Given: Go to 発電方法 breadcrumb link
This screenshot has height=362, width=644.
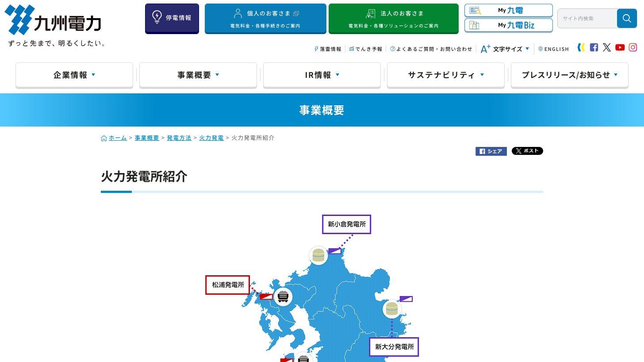Looking at the screenshot, I should [179, 138].
